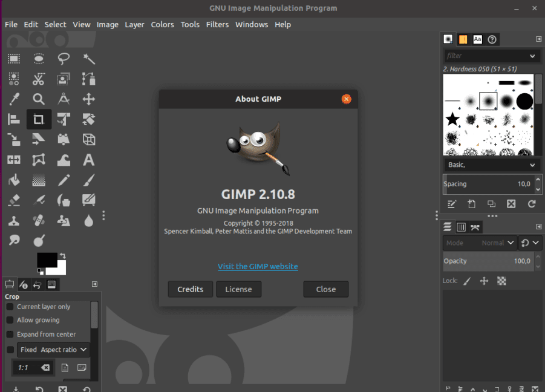
Task: Select the Fuzzy Select tool
Action: pos(88,59)
